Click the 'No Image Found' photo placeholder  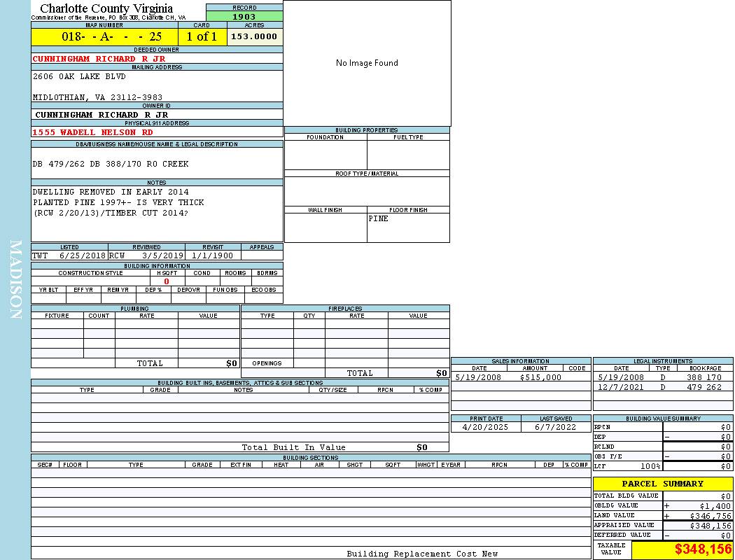point(367,63)
